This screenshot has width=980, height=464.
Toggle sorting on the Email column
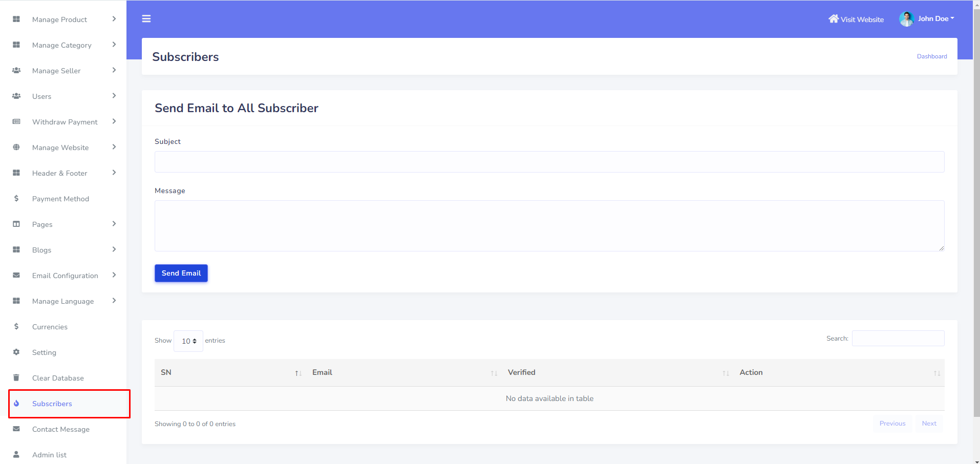click(x=494, y=373)
